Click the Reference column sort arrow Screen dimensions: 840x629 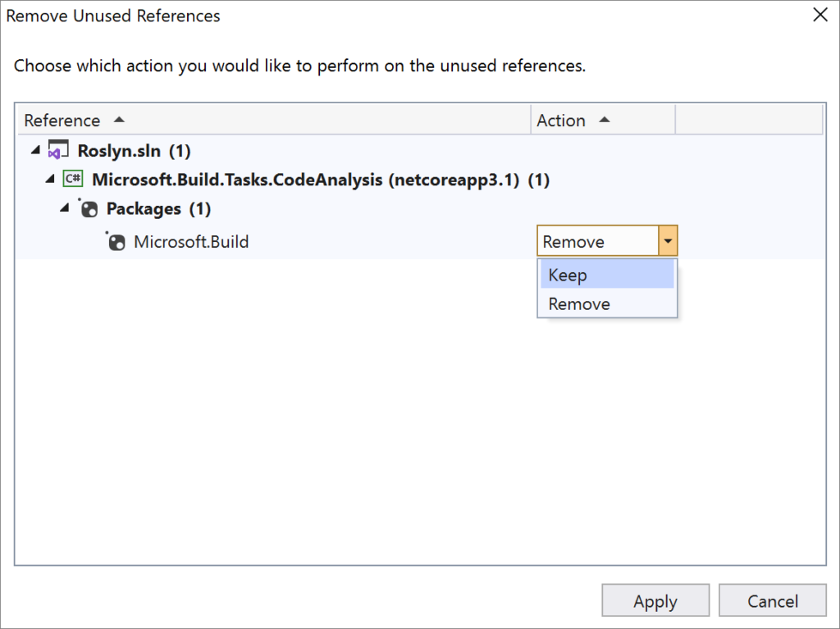119,120
